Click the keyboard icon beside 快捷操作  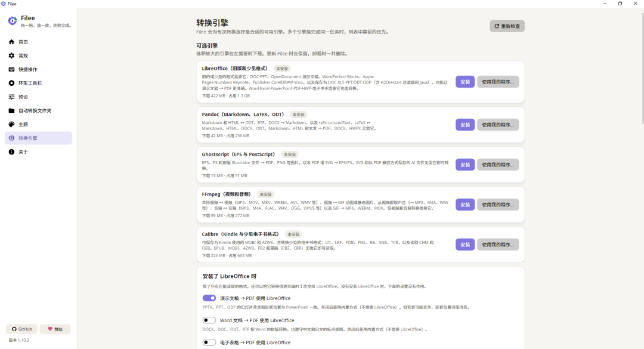(11, 69)
